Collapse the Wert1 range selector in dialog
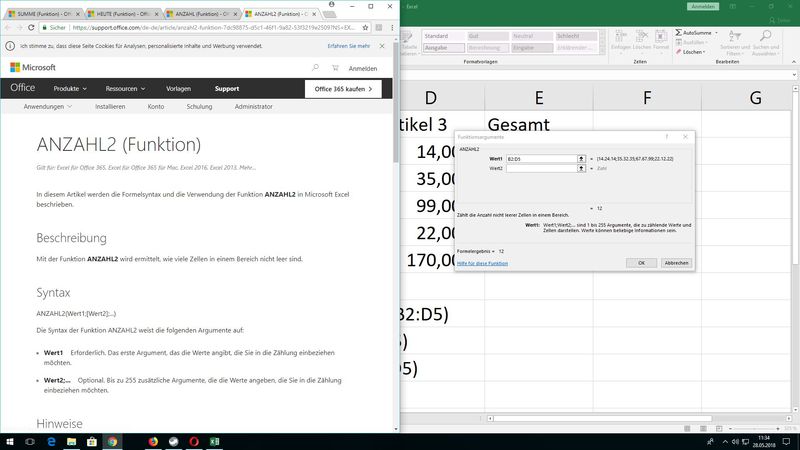 (581, 159)
